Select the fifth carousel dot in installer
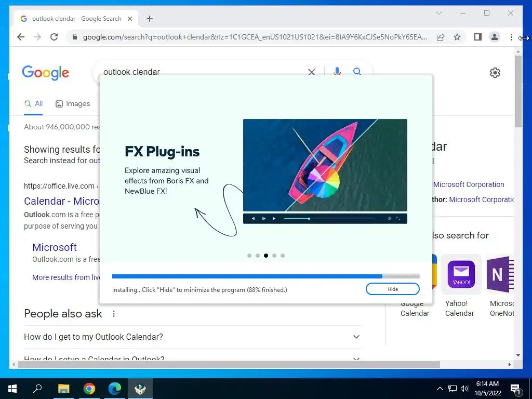This screenshot has height=399, width=532. (283, 256)
